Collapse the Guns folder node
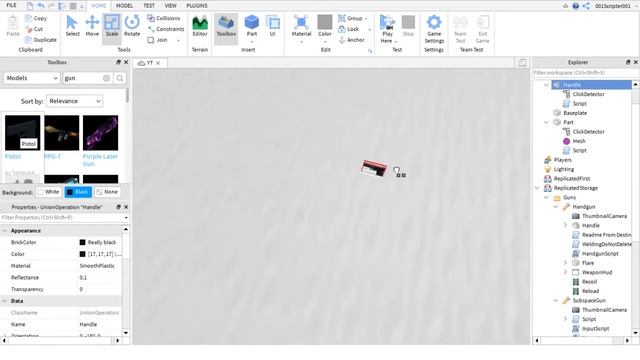 coord(547,197)
